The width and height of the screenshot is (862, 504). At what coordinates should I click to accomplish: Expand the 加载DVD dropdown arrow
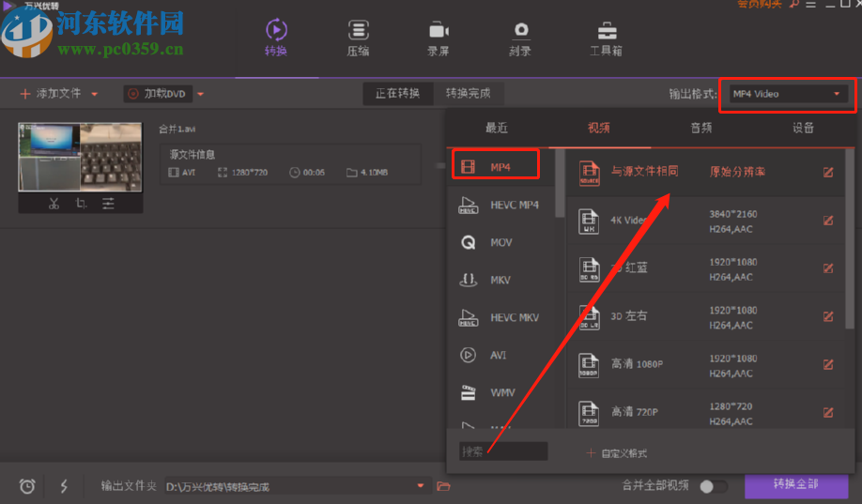point(201,95)
